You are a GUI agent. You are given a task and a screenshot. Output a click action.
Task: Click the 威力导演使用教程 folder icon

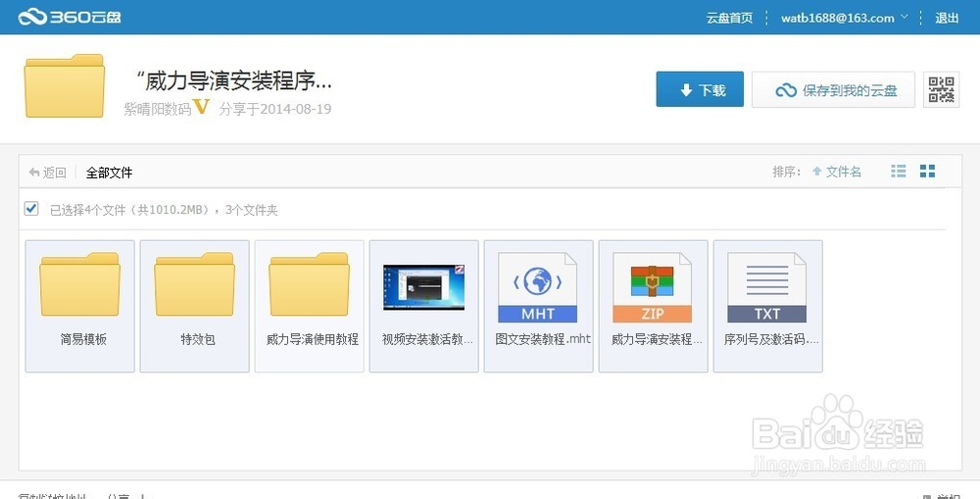click(x=309, y=284)
